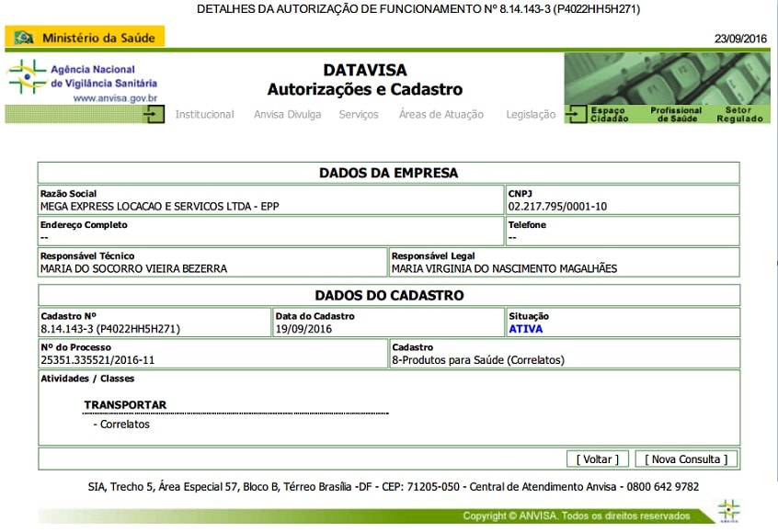Go to Setor Regulado section
Viewport: 778px width, 532px height.
(x=739, y=115)
